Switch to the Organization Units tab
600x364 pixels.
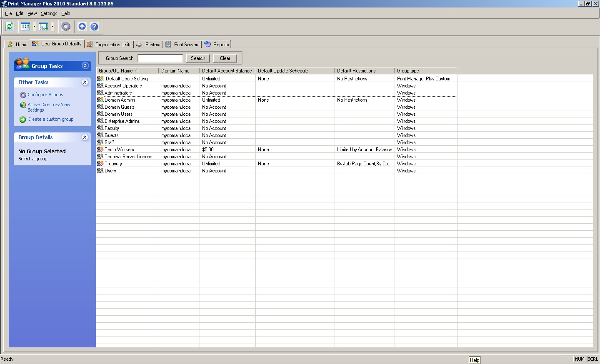[x=109, y=44]
